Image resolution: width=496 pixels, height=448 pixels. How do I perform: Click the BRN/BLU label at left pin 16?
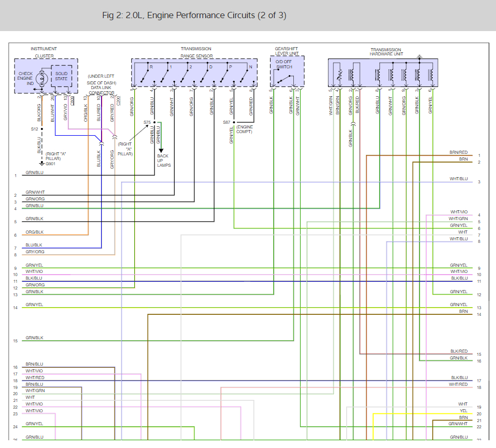click(x=34, y=364)
